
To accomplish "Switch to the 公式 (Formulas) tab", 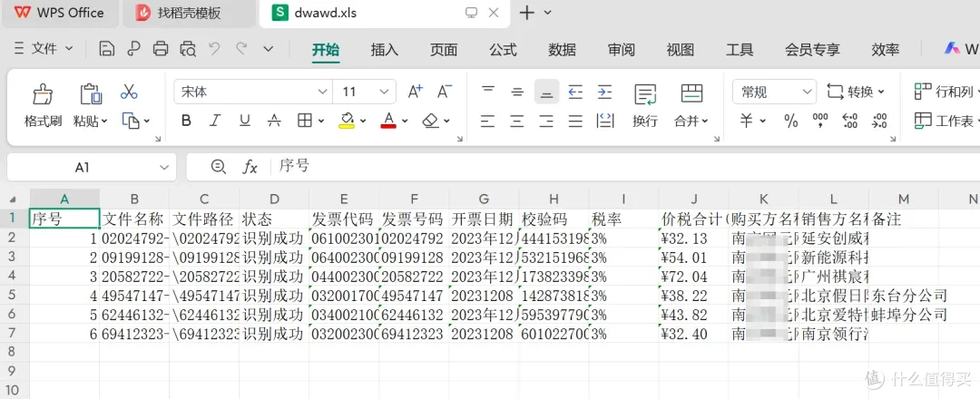I will pos(503,49).
